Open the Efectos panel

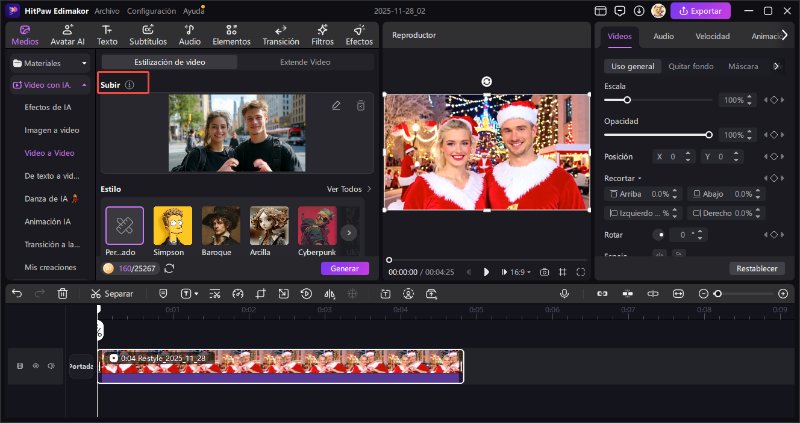pyautogui.click(x=359, y=35)
